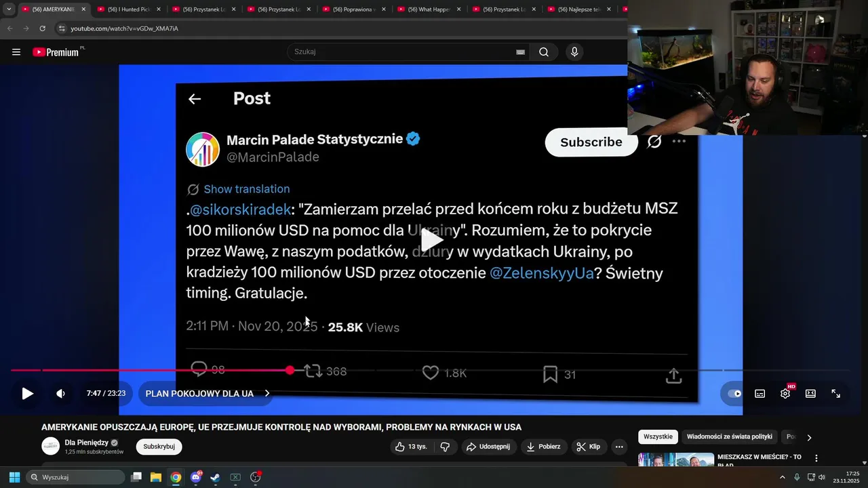The height and width of the screenshot is (488, 868).
Task: Open recommended video title MIESZKASZ W MIEŚCIE
Action: 759,461
